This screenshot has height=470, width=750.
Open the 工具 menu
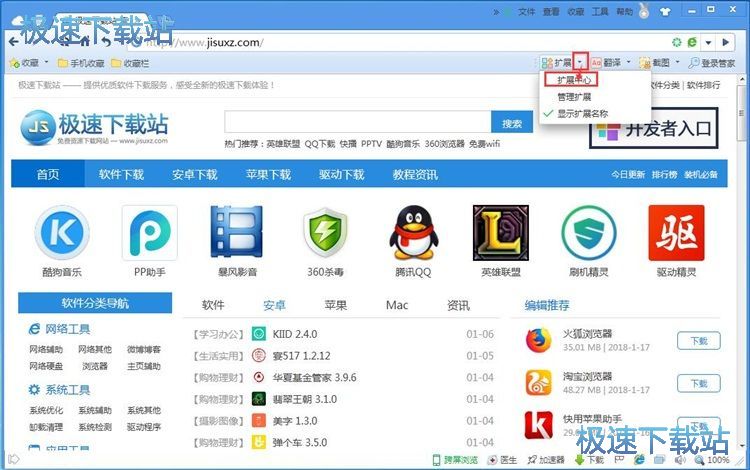[x=600, y=11]
